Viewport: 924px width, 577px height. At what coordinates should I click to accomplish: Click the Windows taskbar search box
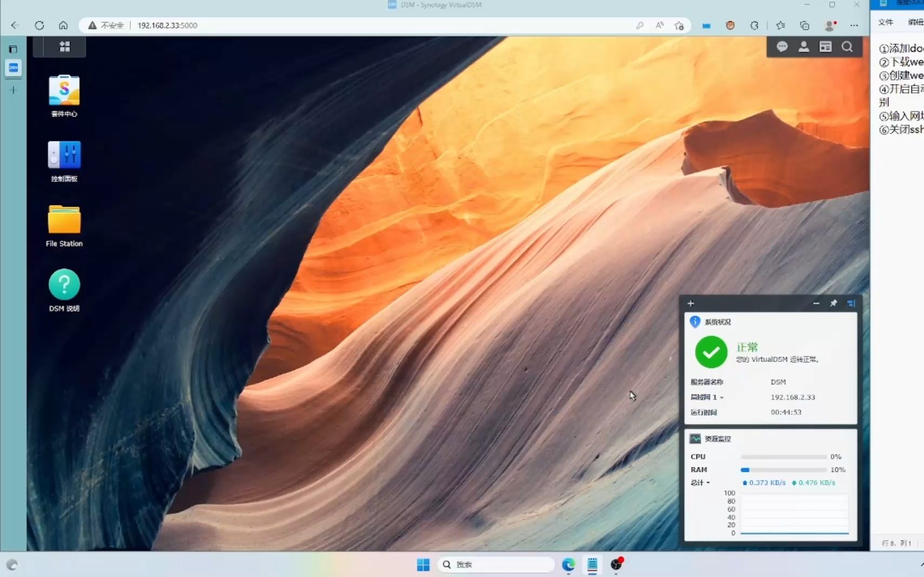[x=496, y=565]
